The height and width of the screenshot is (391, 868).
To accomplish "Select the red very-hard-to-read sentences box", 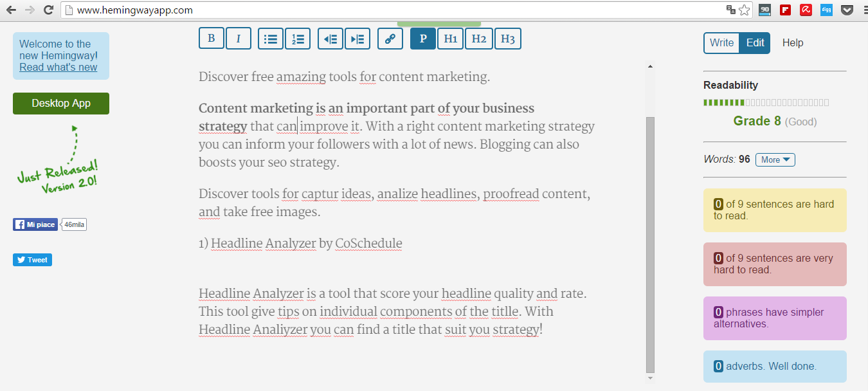I will tap(775, 264).
